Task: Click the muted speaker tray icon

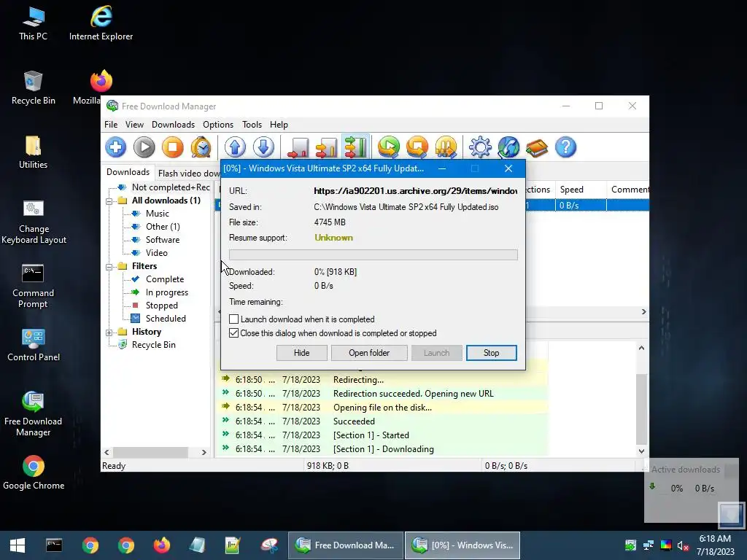Action: (x=683, y=545)
